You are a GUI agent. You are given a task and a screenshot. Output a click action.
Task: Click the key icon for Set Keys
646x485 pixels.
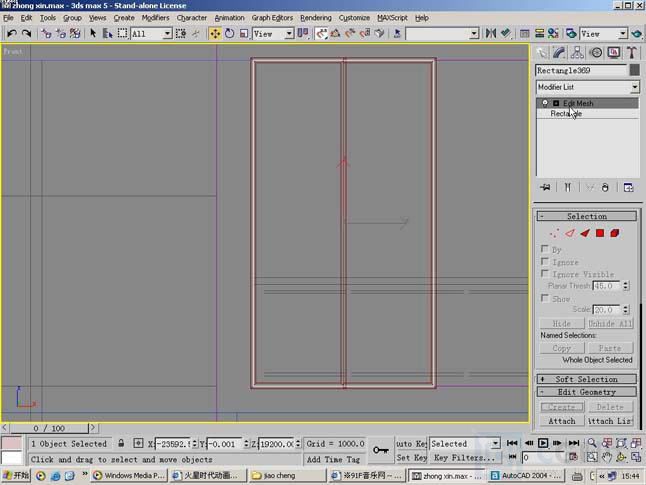coord(381,450)
